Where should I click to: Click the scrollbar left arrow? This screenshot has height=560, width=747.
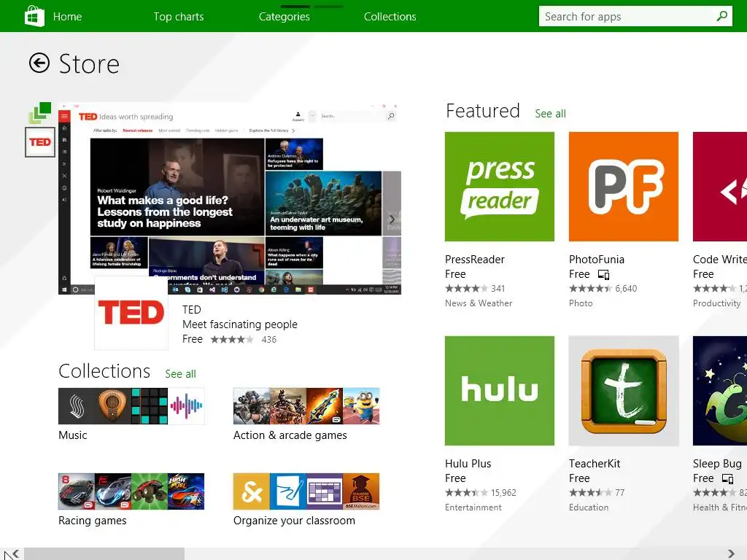16,554
